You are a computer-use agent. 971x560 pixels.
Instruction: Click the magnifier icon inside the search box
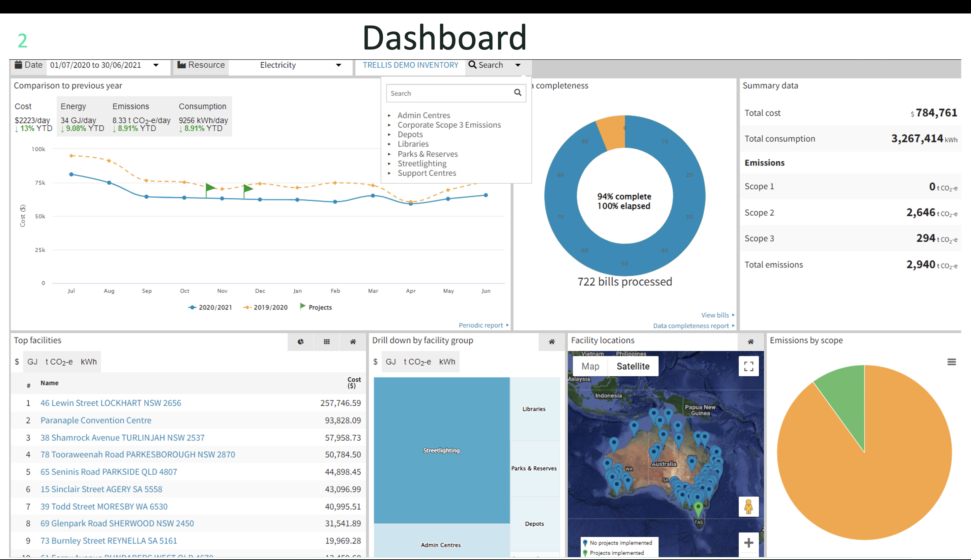517,93
